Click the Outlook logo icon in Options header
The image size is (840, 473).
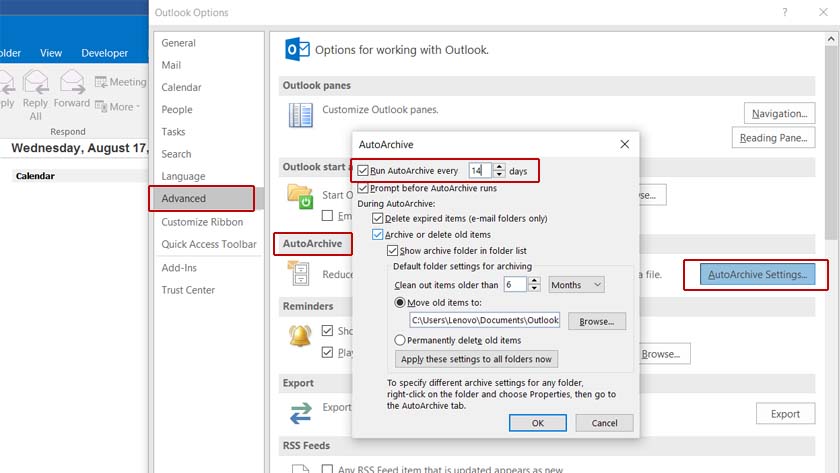point(297,49)
